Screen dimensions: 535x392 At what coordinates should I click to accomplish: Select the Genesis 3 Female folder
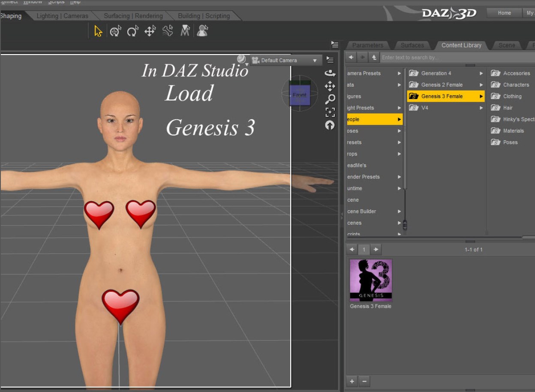click(446, 96)
